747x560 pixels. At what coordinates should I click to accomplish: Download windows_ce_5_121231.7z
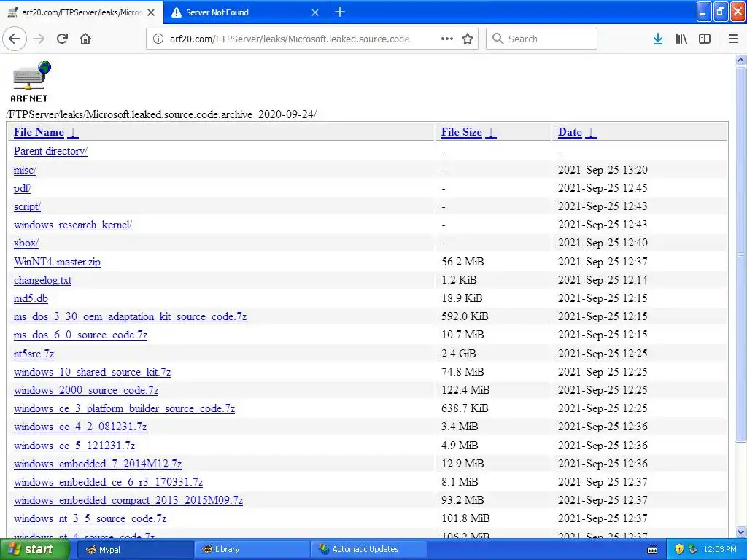point(74,446)
